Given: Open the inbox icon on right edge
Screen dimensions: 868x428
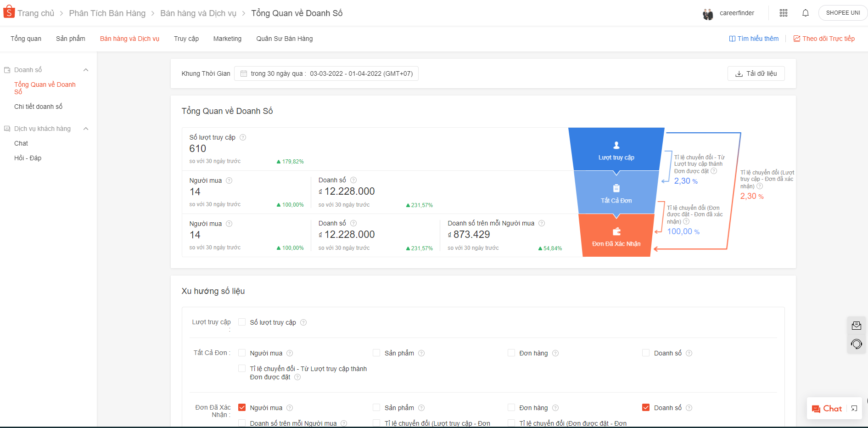Looking at the screenshot, I should [856, 326].
